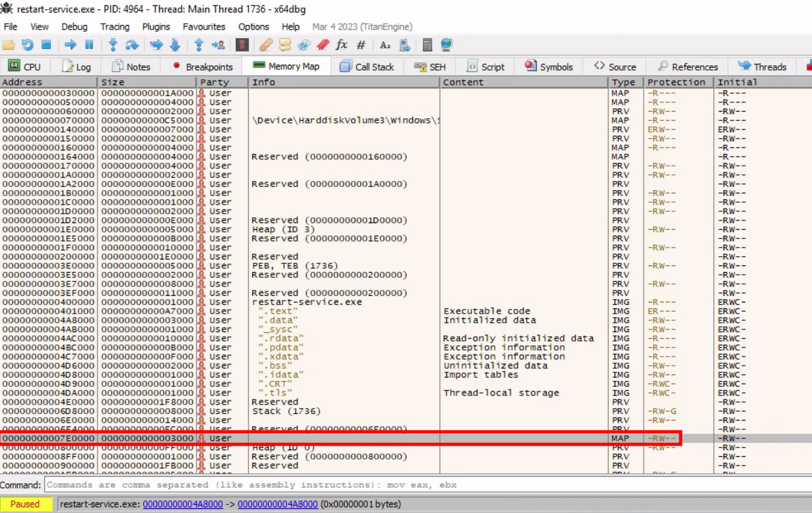
Task: Click the Command input field
Action: click(423, 485)
